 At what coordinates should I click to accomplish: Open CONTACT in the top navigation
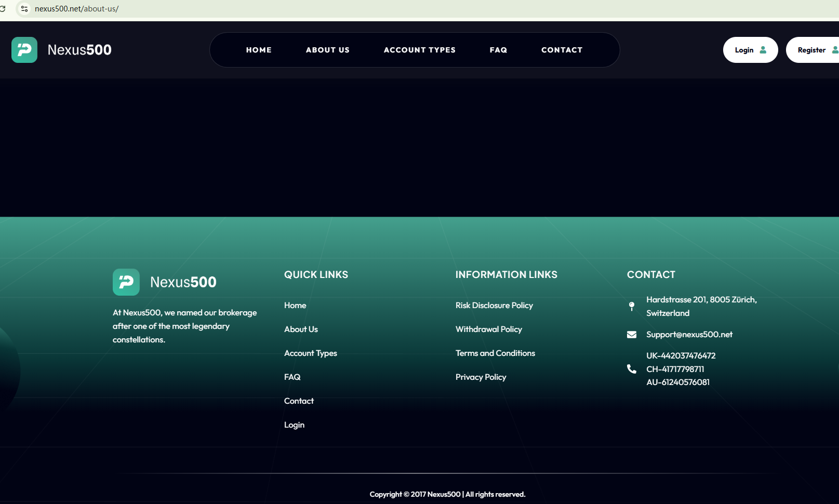pos(562,50)
